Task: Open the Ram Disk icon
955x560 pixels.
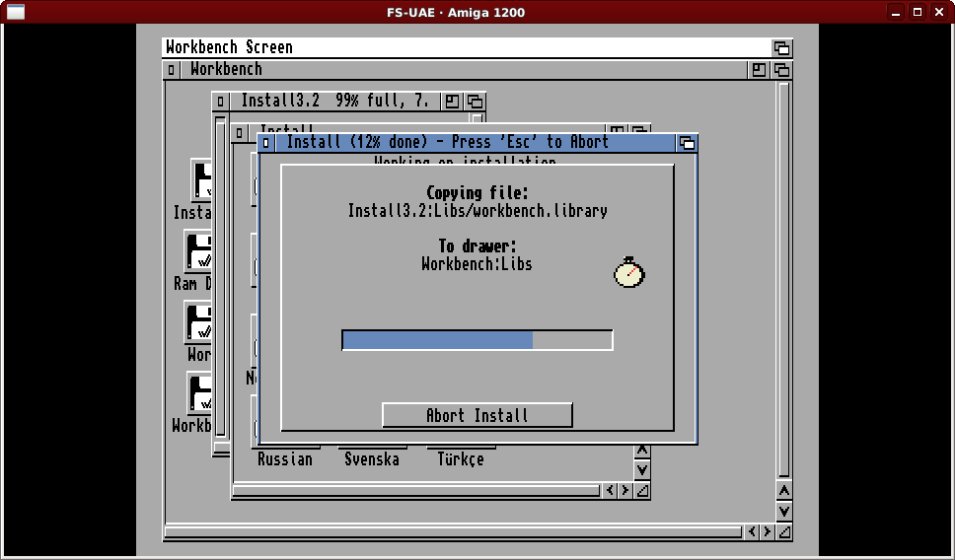Action: (x=198, y=251)
